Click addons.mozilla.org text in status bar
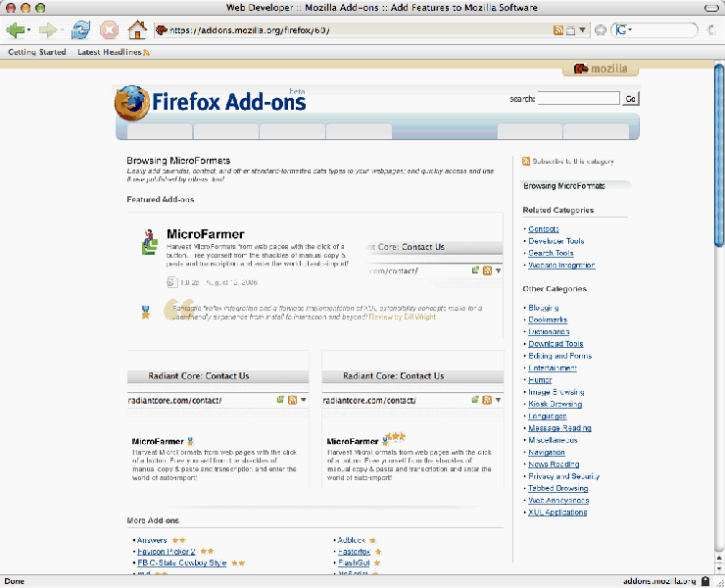This screenshot has width=725, height=588. coord(659,581)
